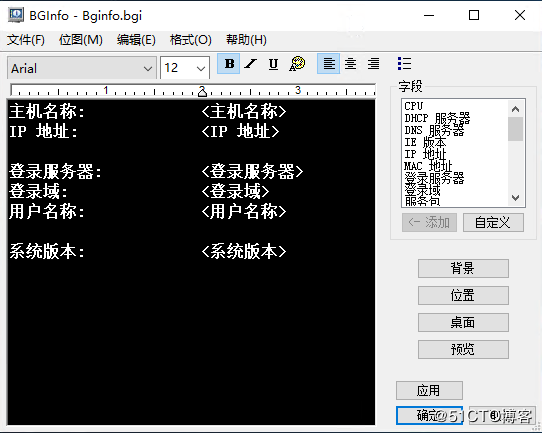Click the <主机名称> placeholder in editor
The height and width of the screenshot is (433, 542).
pyautogui.click(x=244, y=112)
